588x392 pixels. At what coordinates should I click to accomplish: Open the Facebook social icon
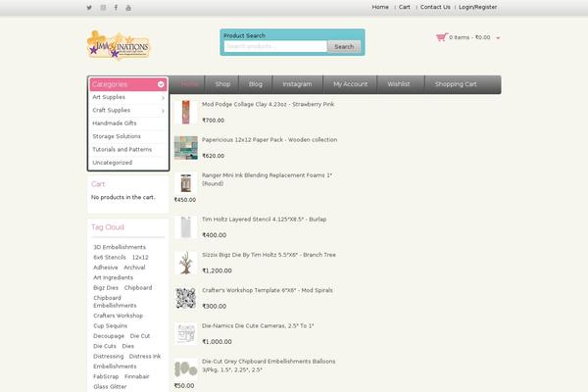tap(116, 8)
